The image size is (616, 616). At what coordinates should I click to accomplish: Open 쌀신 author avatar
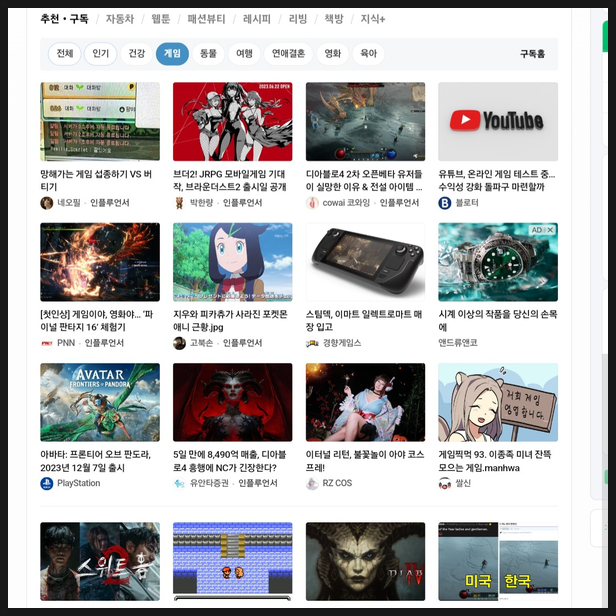tap(445, 484)
